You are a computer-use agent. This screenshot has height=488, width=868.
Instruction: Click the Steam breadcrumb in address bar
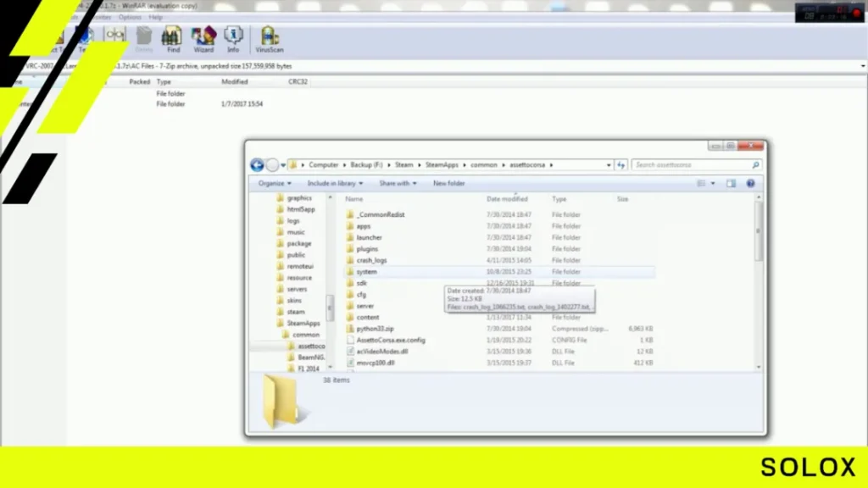pyautogui.click(x=404, y=165)
